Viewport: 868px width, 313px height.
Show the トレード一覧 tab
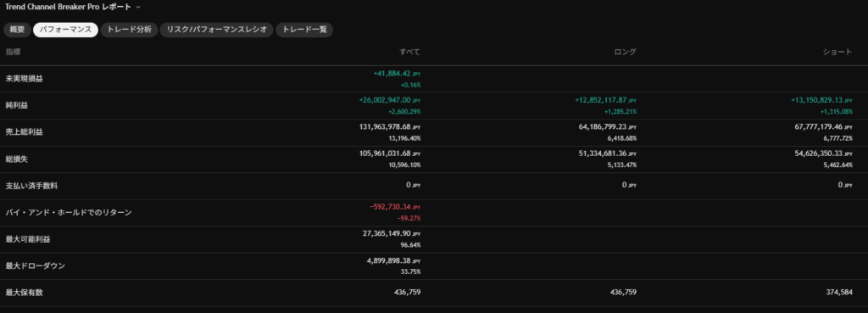click(304, 30)
